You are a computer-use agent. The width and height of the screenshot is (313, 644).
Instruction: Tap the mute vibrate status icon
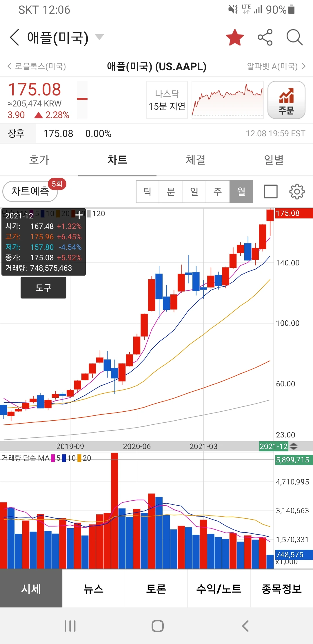pos(233,10)
